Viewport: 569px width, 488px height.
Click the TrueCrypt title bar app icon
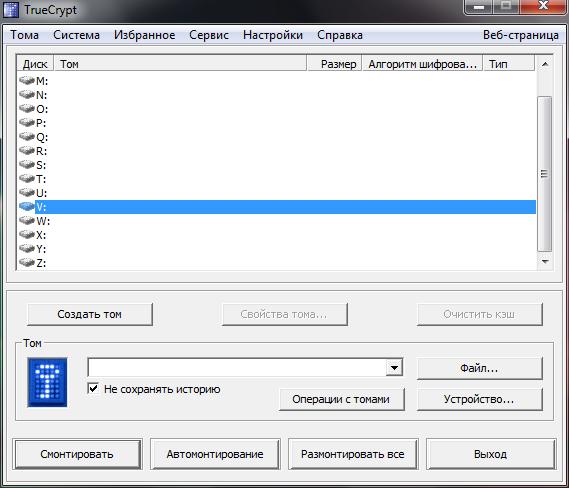[x=11, y=10]
